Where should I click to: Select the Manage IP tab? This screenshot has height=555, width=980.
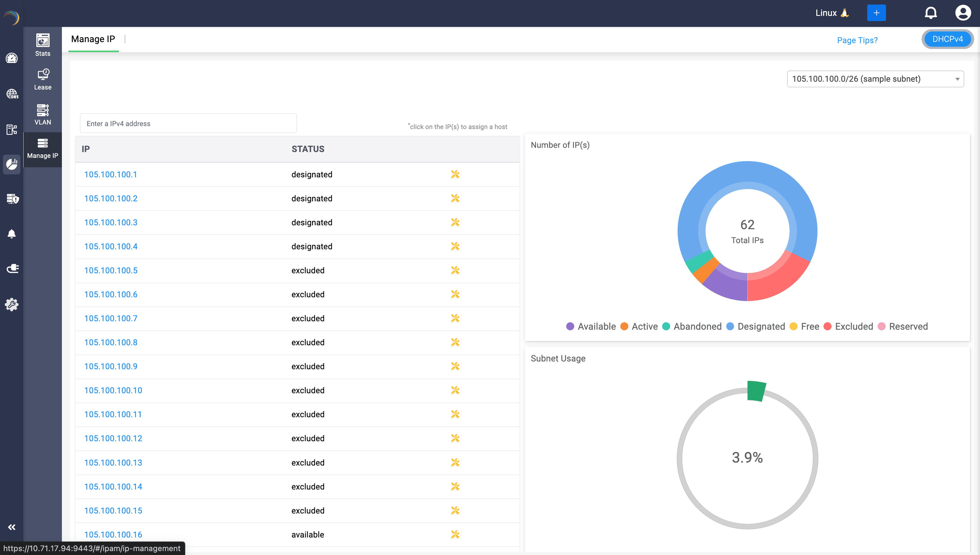point(93,39)
